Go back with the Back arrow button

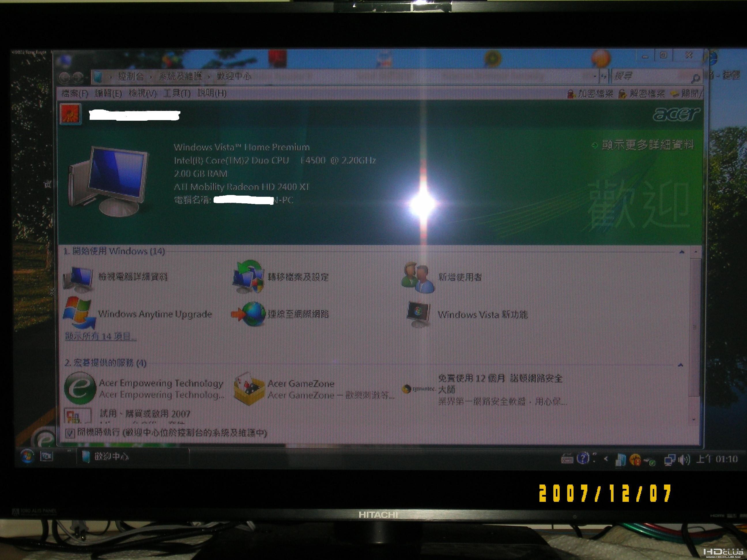click(x=65, y=78)
